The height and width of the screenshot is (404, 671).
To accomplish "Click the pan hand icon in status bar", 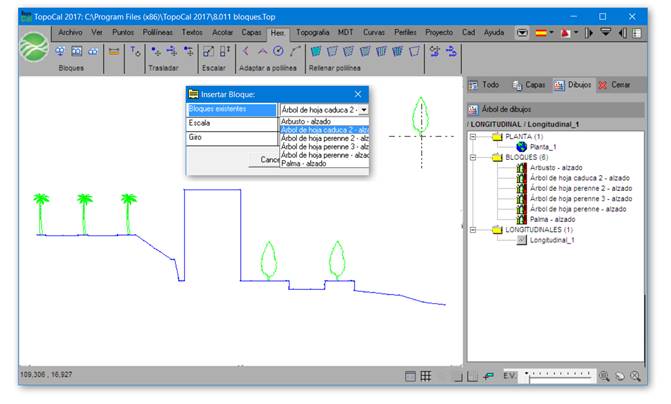I will pos(620,376).
